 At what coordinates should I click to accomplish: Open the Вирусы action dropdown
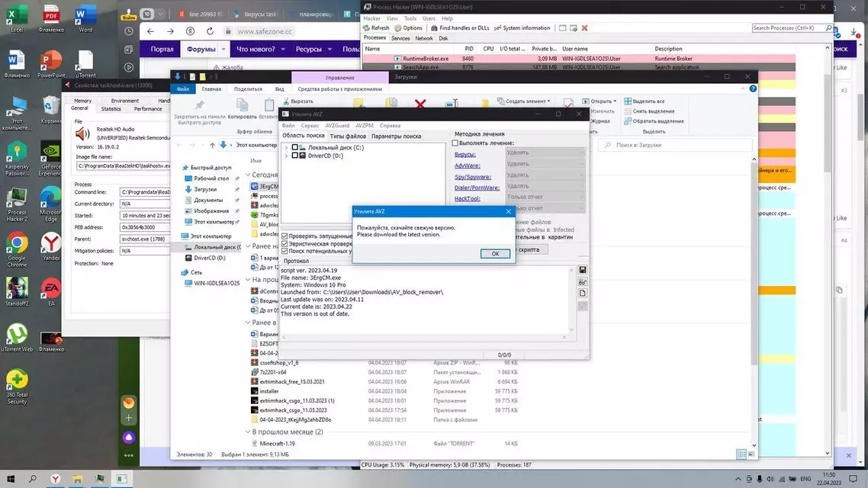point(545,152)
